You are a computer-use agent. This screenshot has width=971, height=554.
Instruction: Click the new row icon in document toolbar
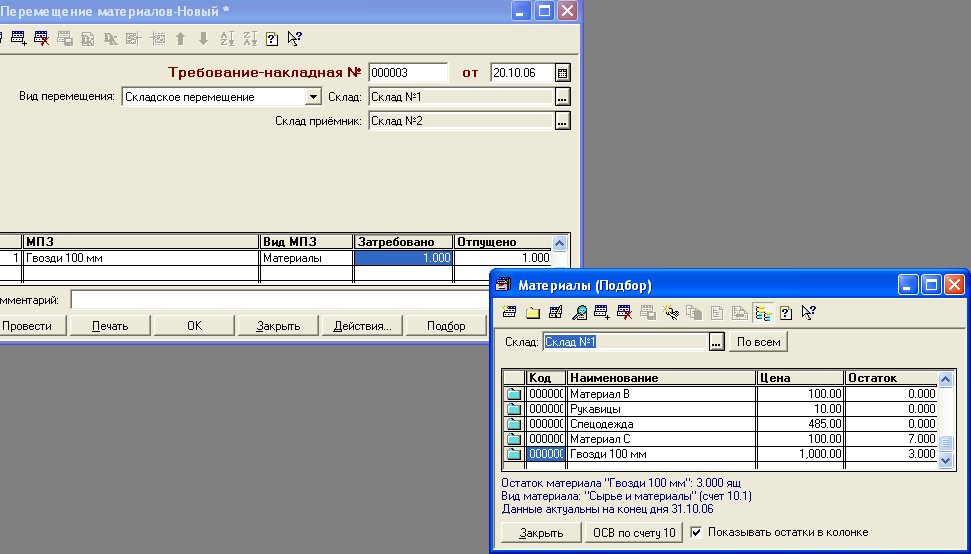click(19, 38)
